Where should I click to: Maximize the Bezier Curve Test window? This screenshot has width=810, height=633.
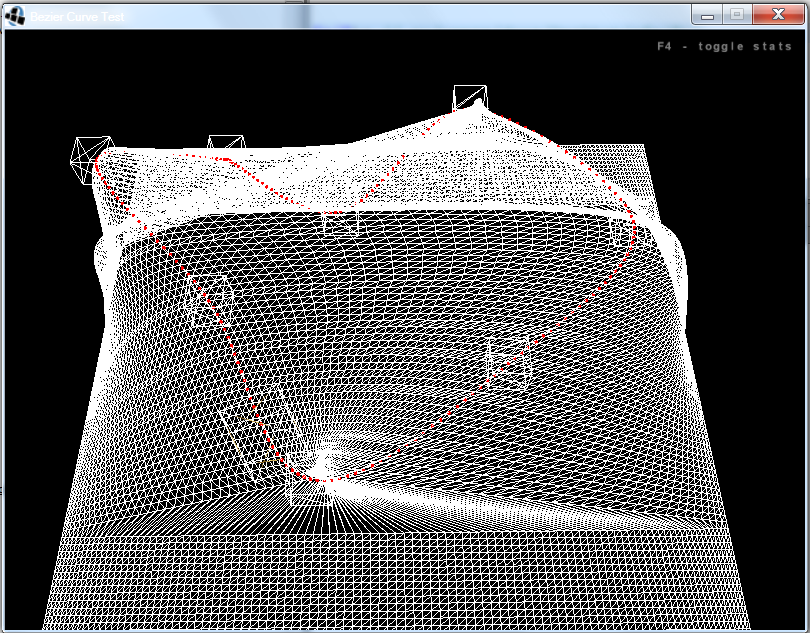[737, 15]
